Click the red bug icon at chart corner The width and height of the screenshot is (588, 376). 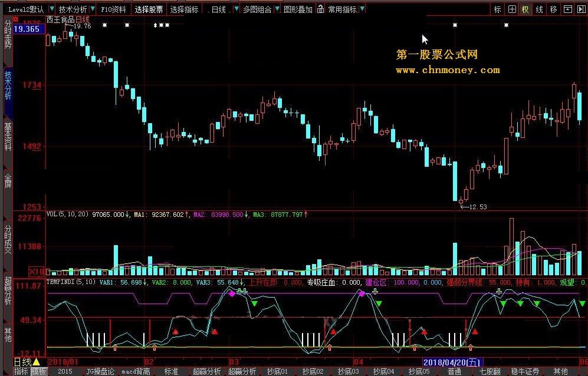[16, 19]
